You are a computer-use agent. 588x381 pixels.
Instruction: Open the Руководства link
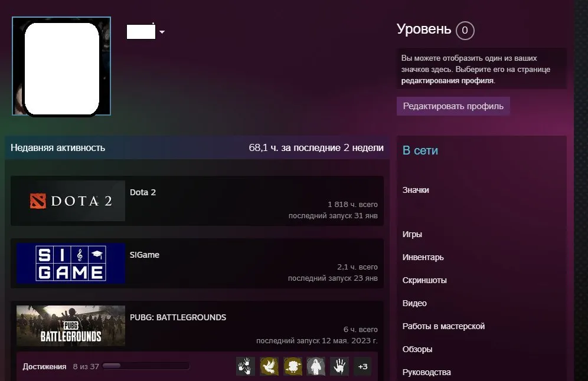[x=427, y=372]
